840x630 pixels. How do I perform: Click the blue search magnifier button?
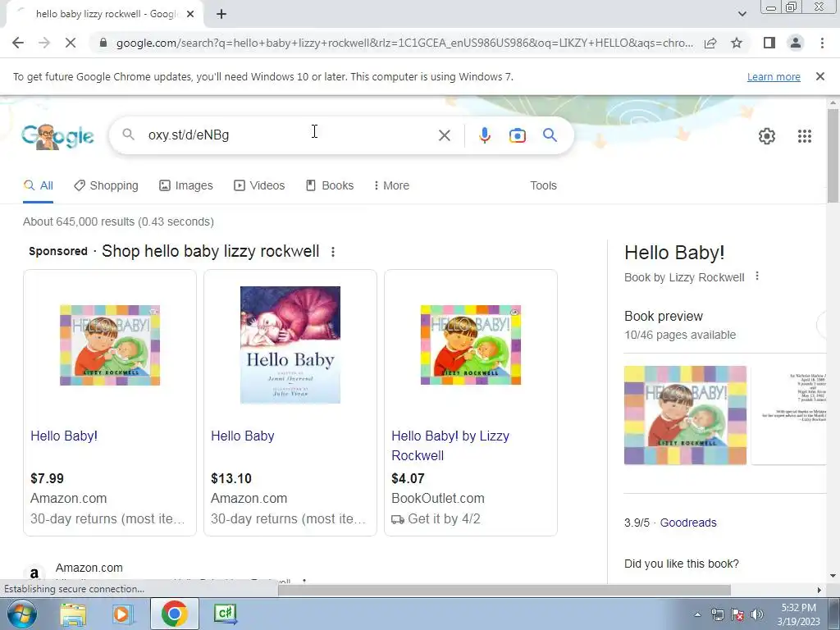[550, 135]
